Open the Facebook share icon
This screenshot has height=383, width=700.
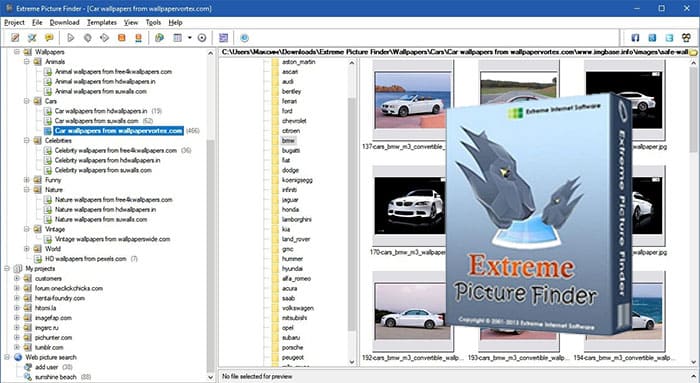click(x=635, y=38)
